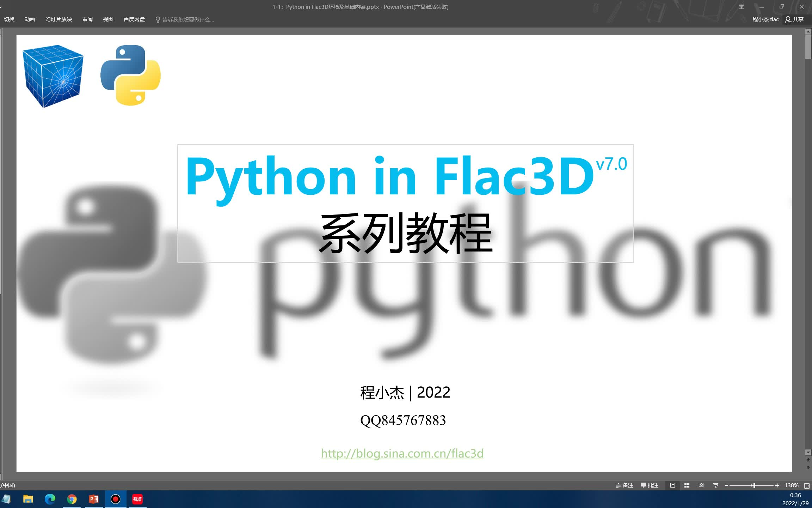Open Youdao dictionary from the taskbar
Viewport: 812px width, 508px height.
coord(139,499)
